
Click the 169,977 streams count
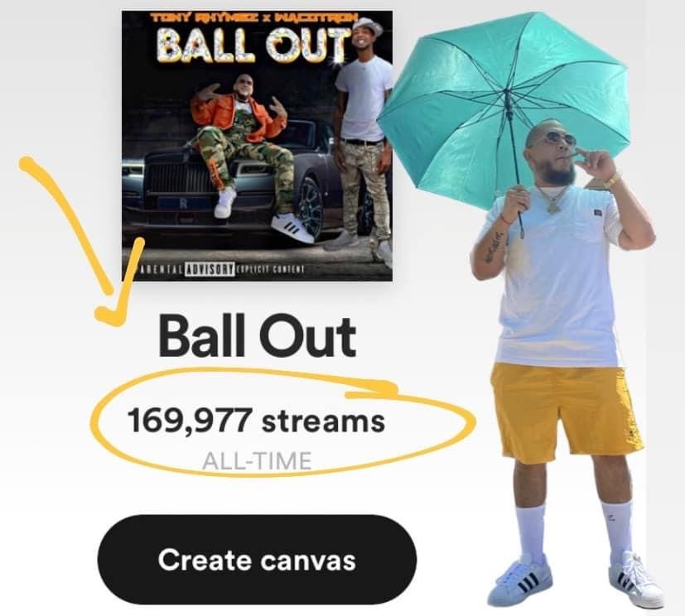(x=256, y=421)
